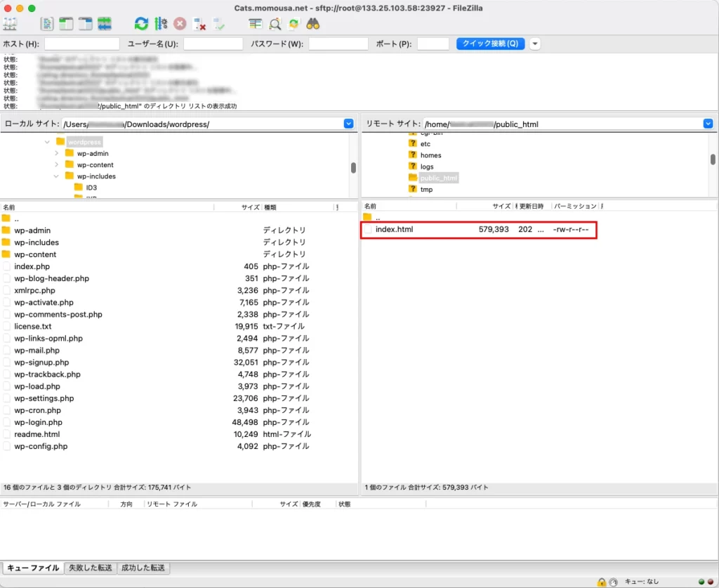719x588 pixels.
Task: Click the disconnect from server icon
Action: pos(199,24)
